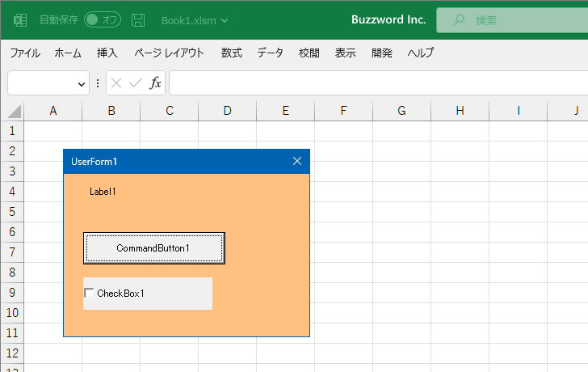Select column G header
This screenshot has height=372, width=588.
click(x=402, y=111)
